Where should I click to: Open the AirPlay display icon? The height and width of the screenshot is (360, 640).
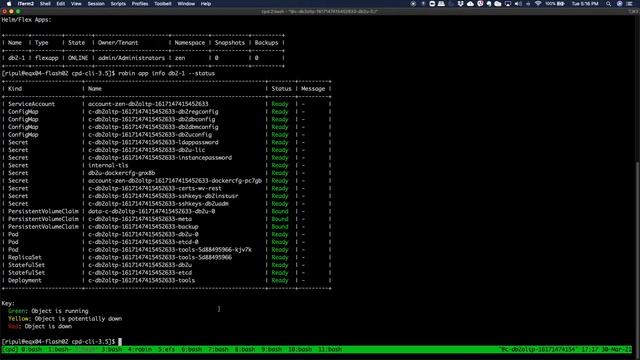click(508, 4)
